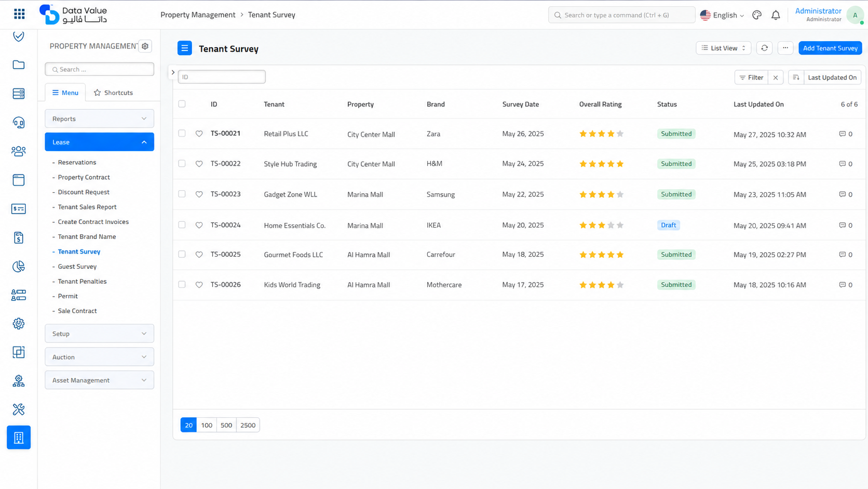Like the TS-00025 record heart
The height and width of the screenshot is (489, 868).
click(x=199, y=255)
